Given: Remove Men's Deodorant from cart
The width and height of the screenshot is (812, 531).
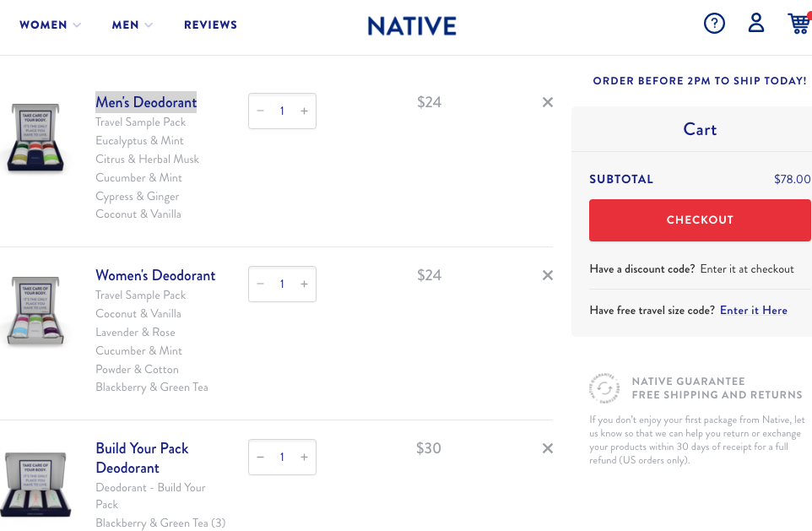Looking at the screenshot, I should tap(548, 102).
